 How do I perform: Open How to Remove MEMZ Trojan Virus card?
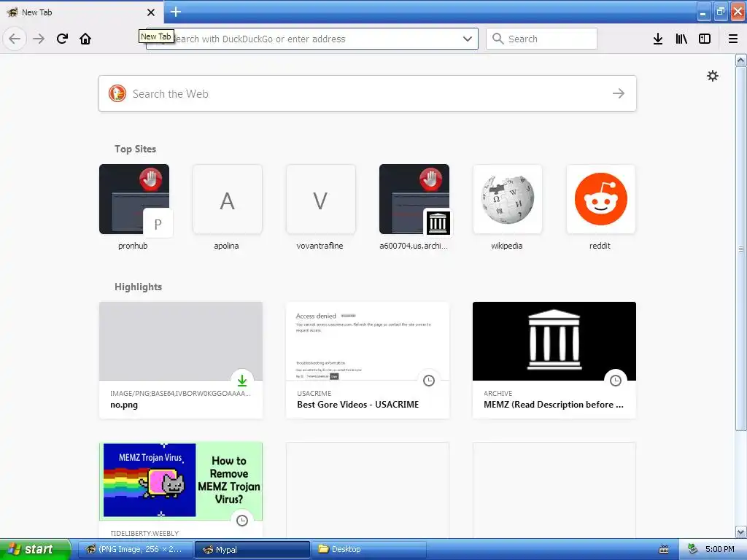click(x=181, y=489)
